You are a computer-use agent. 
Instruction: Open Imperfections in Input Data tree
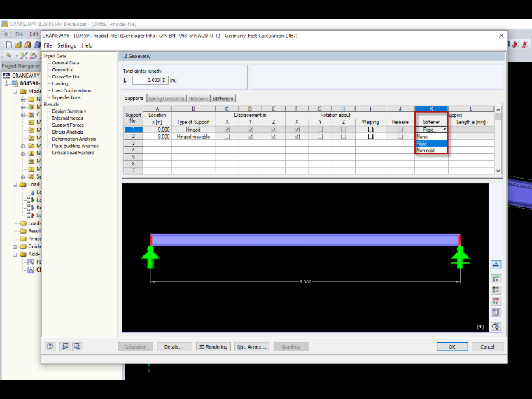tap(66, 97)
